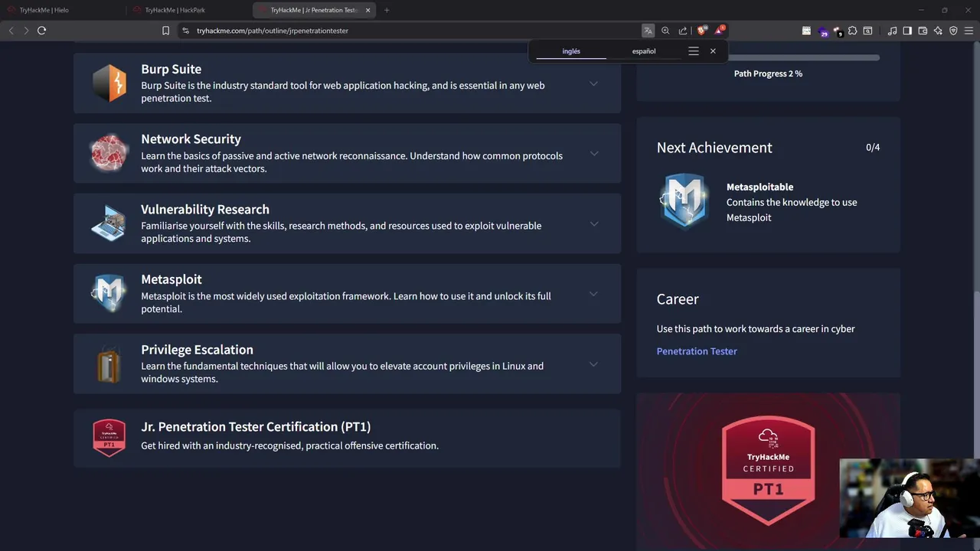The height and width of the screenshot is (551, 980).
Task: Expand the Metasploit module chevron
Action: 593,294
